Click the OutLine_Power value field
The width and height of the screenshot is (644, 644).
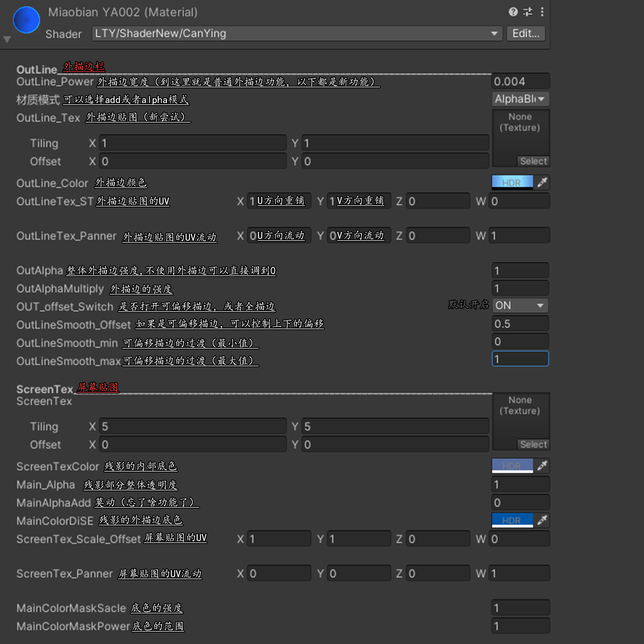(520, 81)
